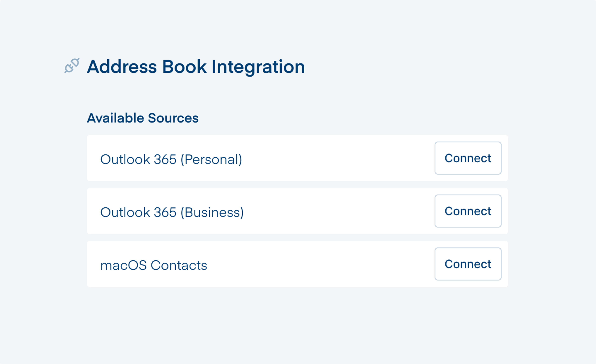Click the plug connector icon beside the title

coord(72,65)
